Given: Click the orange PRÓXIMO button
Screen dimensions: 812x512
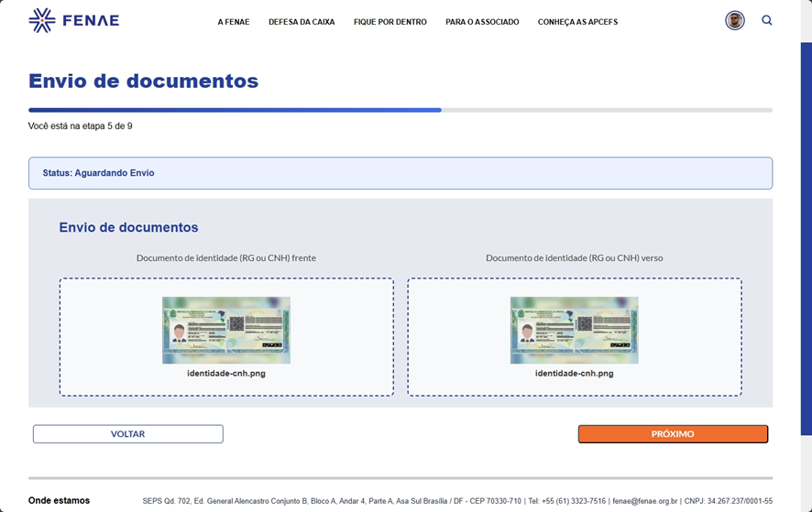Looking at the screenshot, I should [x=673, y=434].
